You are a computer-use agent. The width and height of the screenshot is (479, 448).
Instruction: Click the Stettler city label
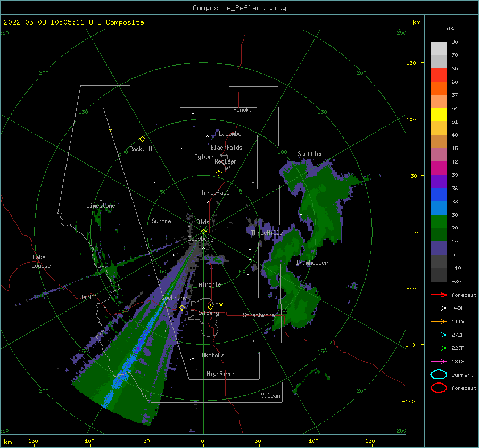click(310, 154)
